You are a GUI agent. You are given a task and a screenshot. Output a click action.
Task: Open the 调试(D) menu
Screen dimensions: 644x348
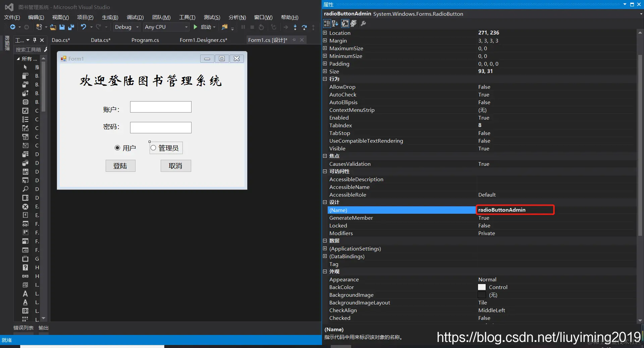[135, 17]
